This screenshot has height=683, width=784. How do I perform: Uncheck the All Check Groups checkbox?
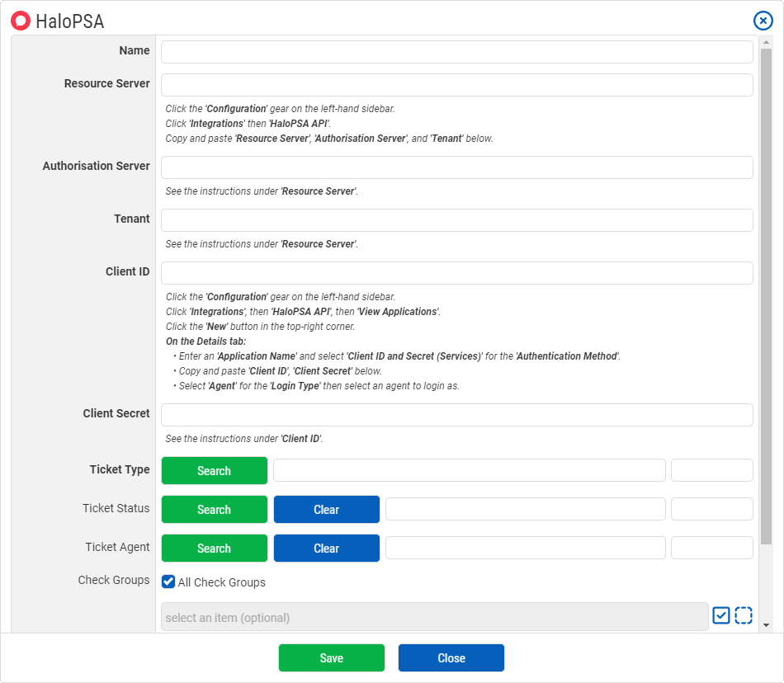pyautogui.click(x=168, y=582)
